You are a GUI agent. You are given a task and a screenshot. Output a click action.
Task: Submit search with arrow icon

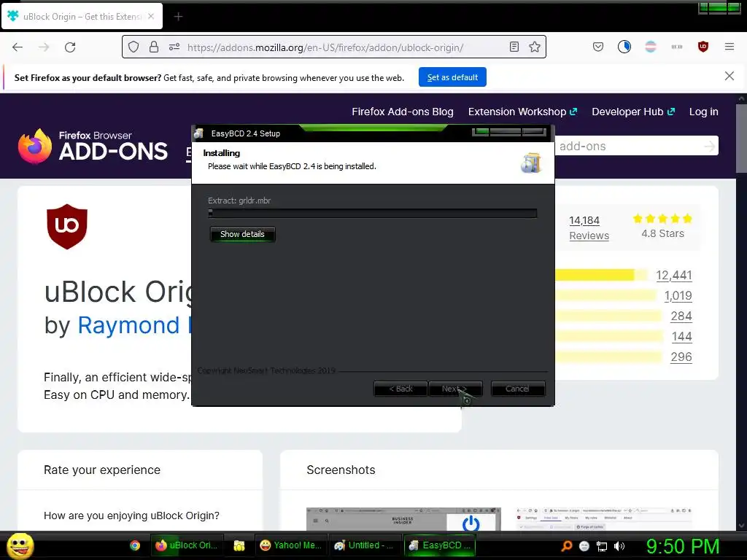point(710,146)
